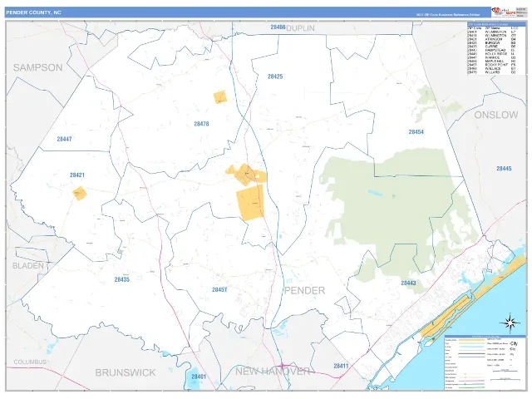This screenshot has height=399, width=532.
Task: Select the BLADEN county label
Action: click(x=28, y=266)
